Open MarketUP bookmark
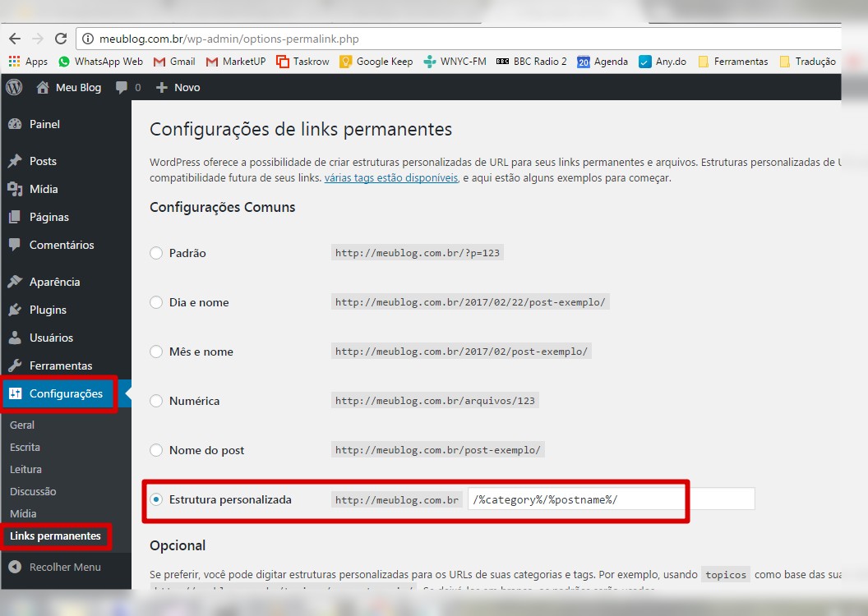 [236, 62]
